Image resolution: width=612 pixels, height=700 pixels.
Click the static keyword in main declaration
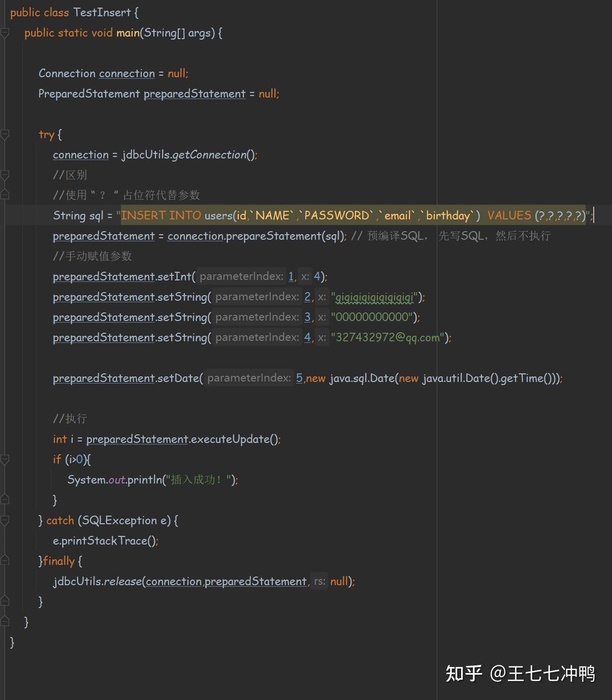[x=73, y=33]
